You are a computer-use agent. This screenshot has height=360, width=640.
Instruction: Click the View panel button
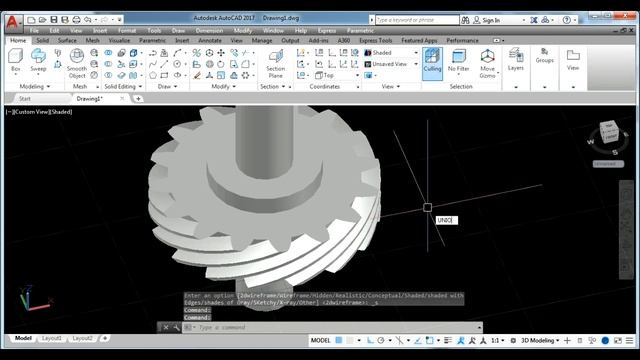(573, 60)
